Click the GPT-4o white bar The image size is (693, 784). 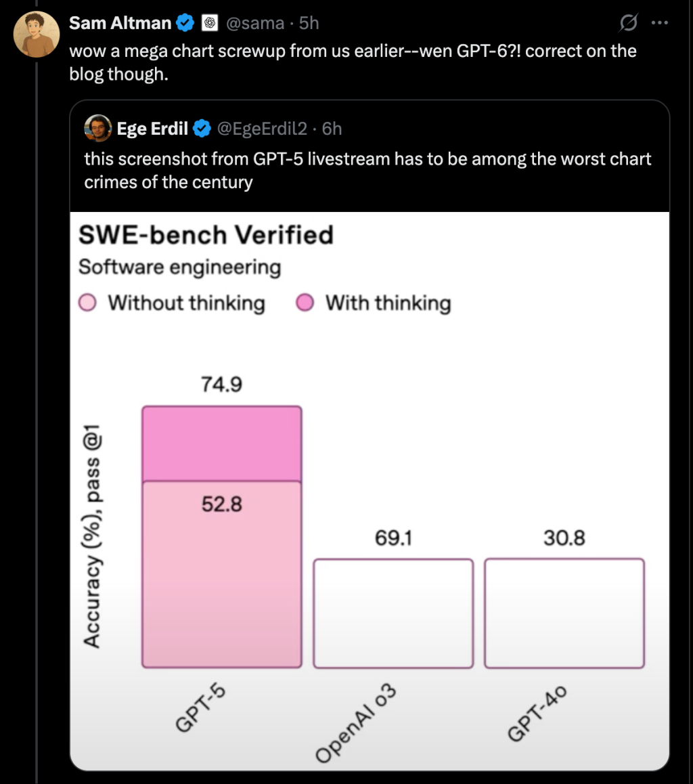tap(564, 613)
